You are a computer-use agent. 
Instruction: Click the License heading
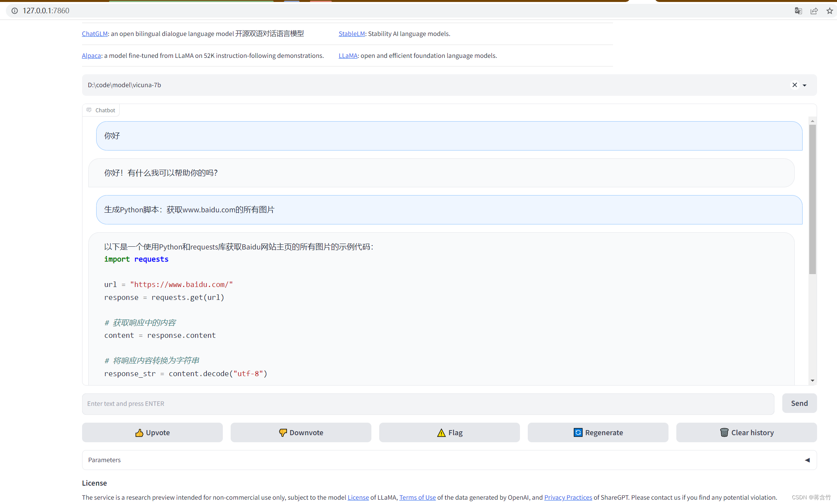tap(94, 483)
